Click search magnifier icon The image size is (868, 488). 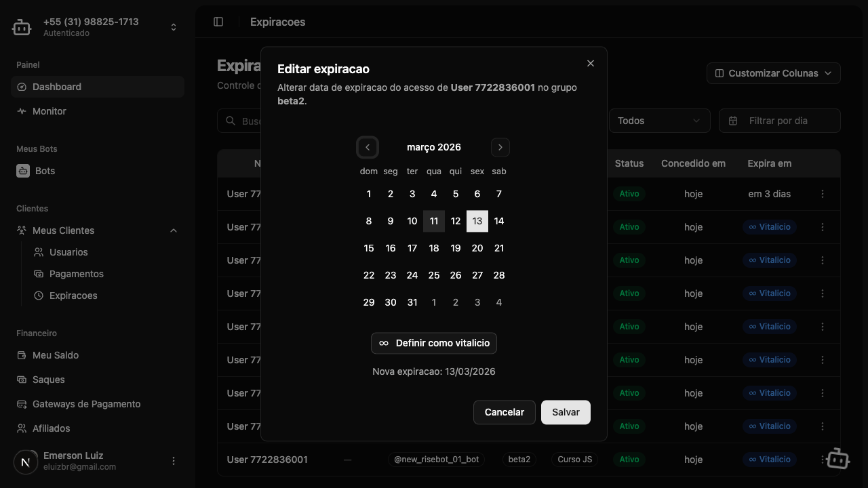[231, 121]
